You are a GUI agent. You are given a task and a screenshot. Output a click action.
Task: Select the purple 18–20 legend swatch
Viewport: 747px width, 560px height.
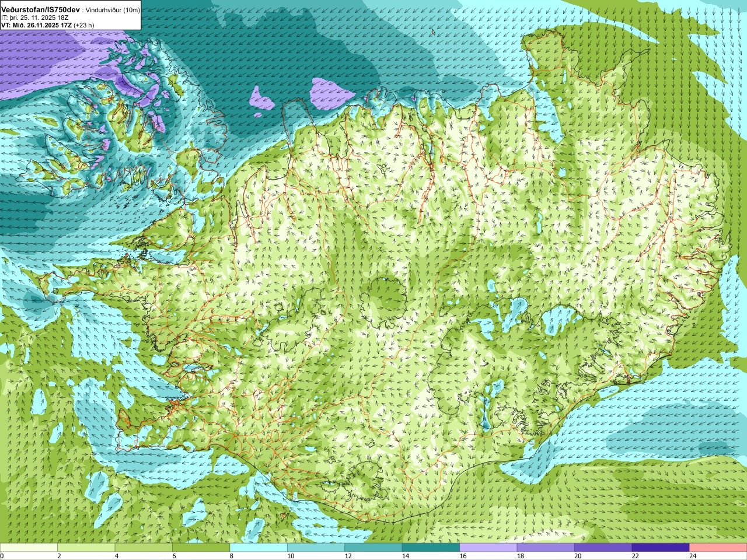546,548
